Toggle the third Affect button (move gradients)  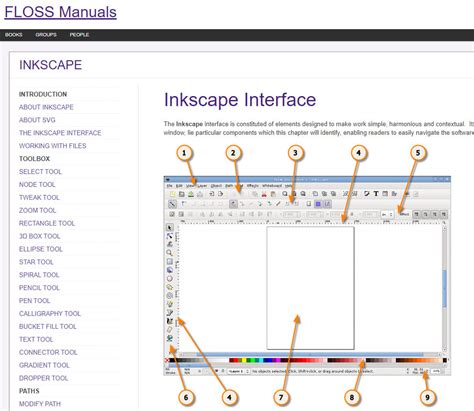(x=434, y=214)
